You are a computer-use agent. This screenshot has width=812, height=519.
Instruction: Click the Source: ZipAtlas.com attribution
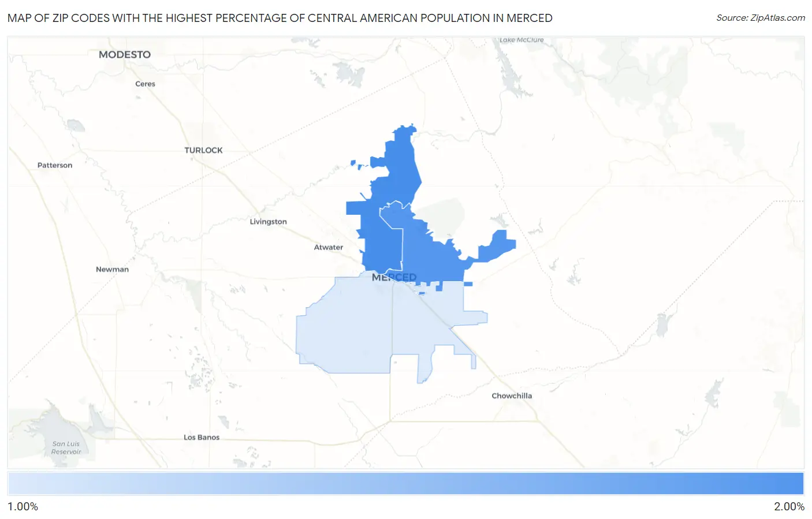(x=761, y=18)
